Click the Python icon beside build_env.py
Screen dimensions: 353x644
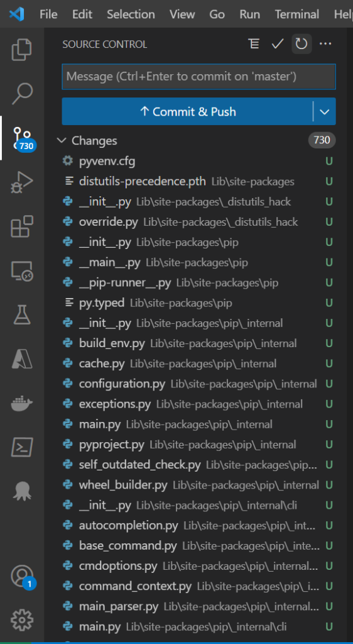pyautogui.click(x=68, y=343)
